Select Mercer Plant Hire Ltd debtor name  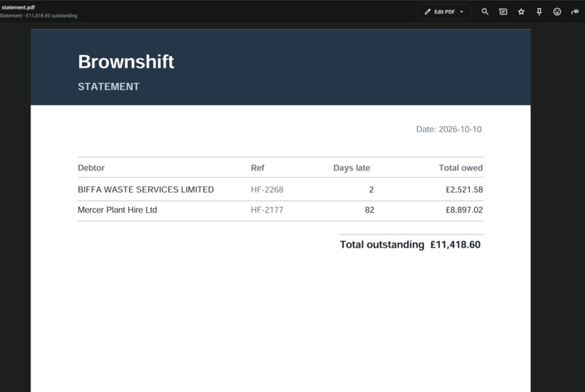click(x=117, y=210)
